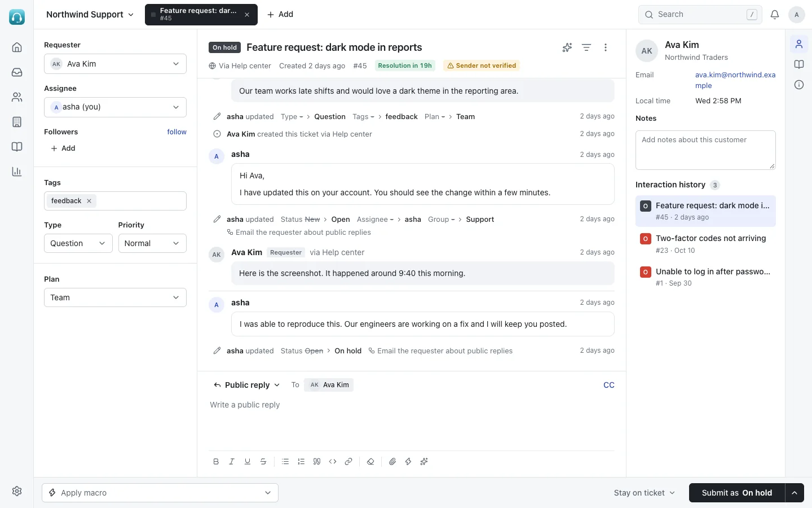Insert a link in the reply

point(348,462)
